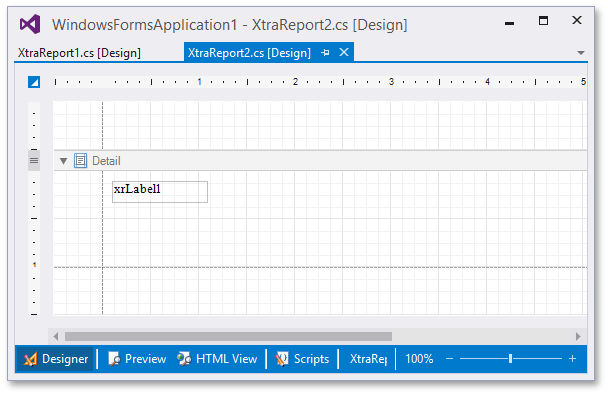Switch to the Designer view tab
608x395 pixels.
pos(55,359)
